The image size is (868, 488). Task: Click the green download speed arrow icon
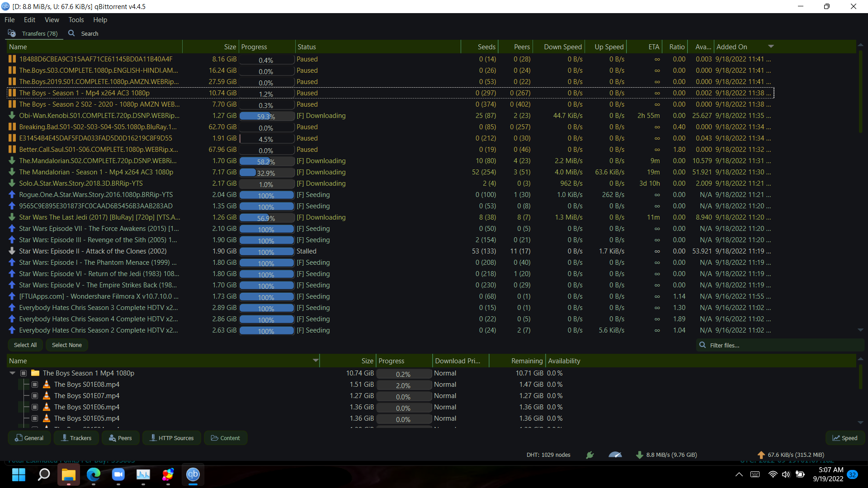pos(639,455)
